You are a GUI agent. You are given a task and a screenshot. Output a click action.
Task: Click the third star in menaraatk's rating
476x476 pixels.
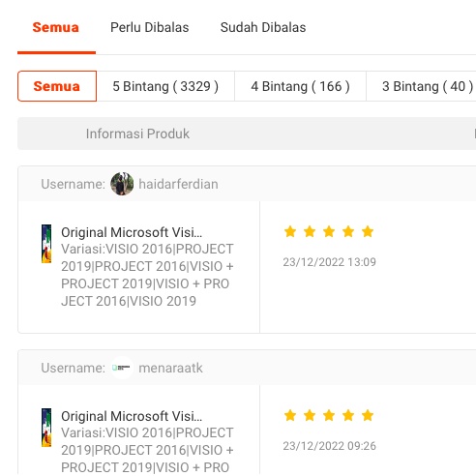tap(329, 415)
